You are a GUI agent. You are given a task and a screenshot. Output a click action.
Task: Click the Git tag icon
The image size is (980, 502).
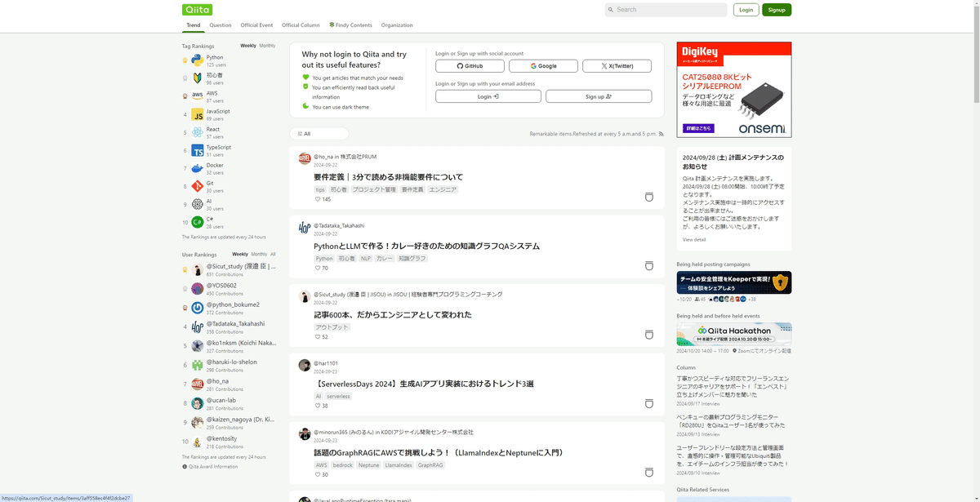click(198, 186)
